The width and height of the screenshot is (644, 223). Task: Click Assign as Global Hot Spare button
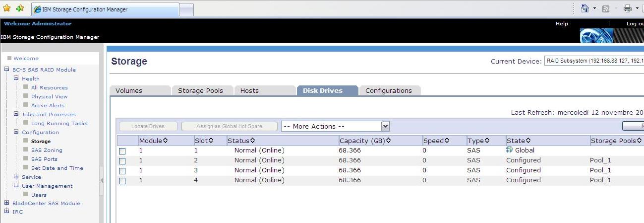point(229,127)
